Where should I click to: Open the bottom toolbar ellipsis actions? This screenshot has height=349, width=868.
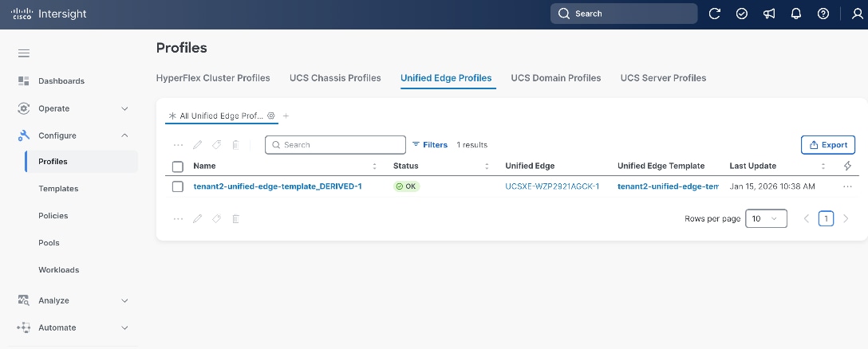178,219
